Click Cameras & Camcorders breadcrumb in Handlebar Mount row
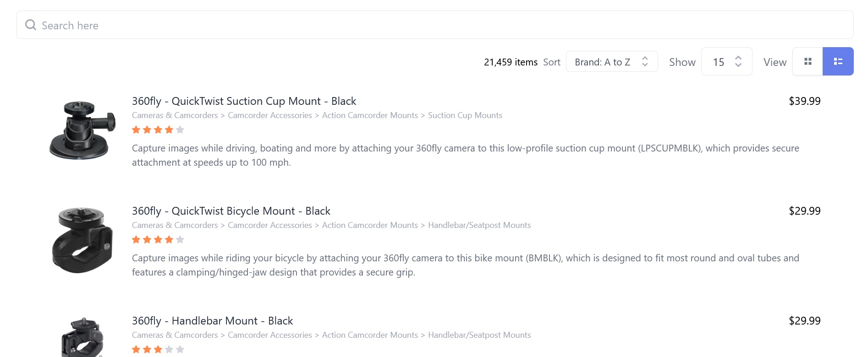 click(x=175, y=335)
